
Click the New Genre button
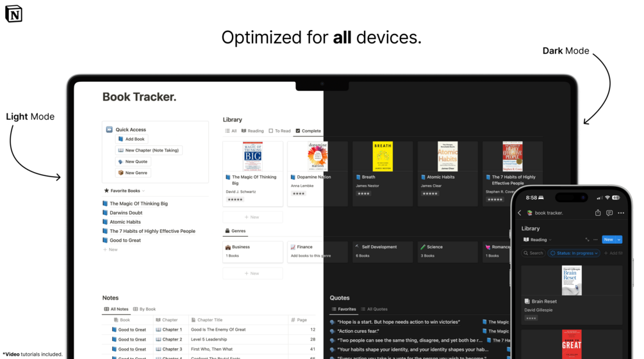point(133,173)
